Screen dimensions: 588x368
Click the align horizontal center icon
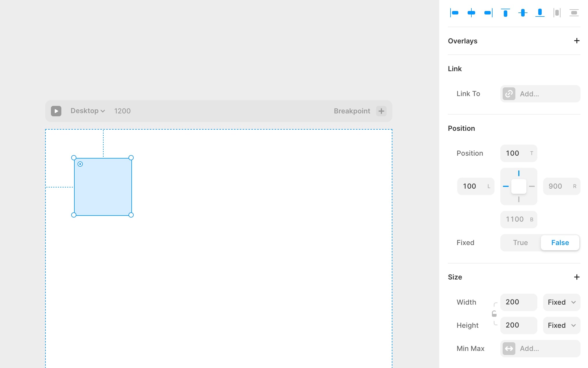[471, 13]
